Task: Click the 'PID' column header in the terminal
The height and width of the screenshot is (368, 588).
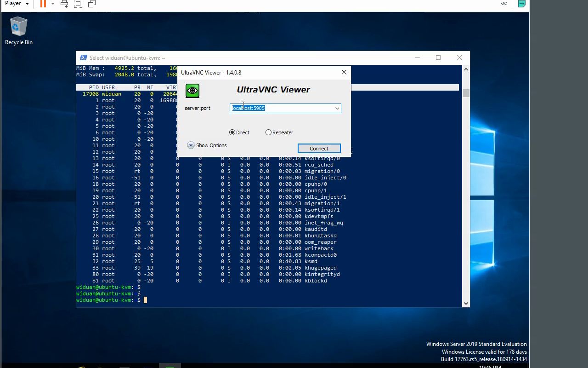Action: click(94, 87)
